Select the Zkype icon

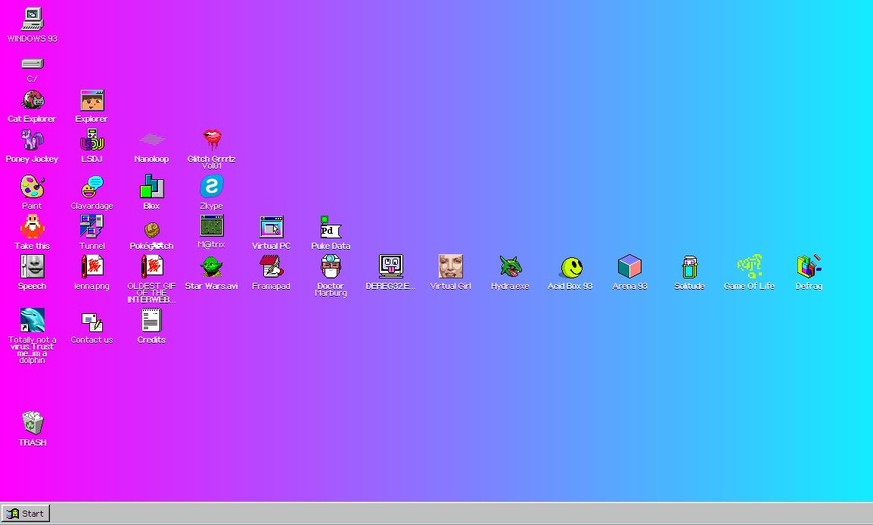pos(211,187)
